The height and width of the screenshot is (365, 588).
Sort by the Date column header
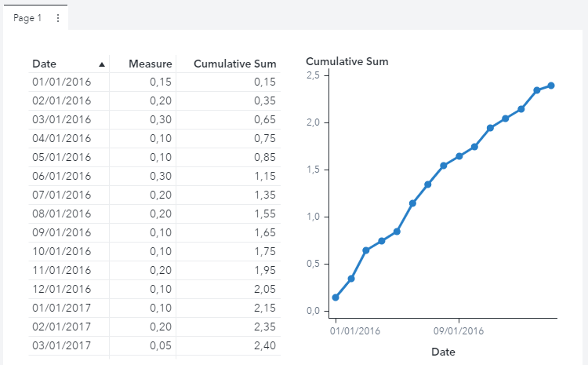click(x=44, y=64)
